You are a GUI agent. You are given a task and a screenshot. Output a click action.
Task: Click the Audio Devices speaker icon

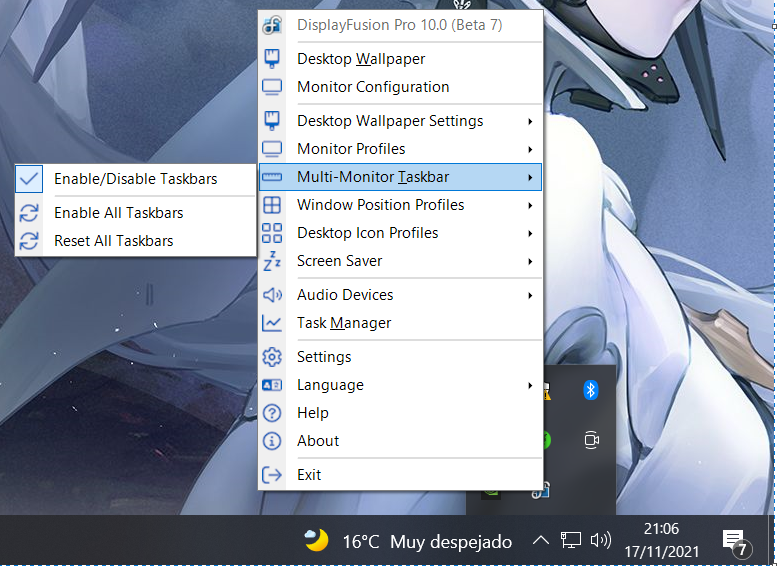tap(271, 295)
